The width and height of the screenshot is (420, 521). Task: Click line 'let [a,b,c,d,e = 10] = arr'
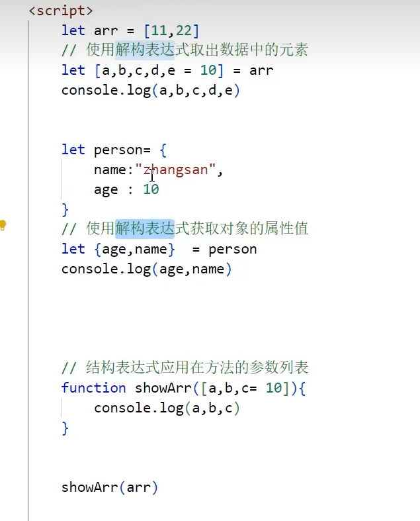(x=167, y=70)
